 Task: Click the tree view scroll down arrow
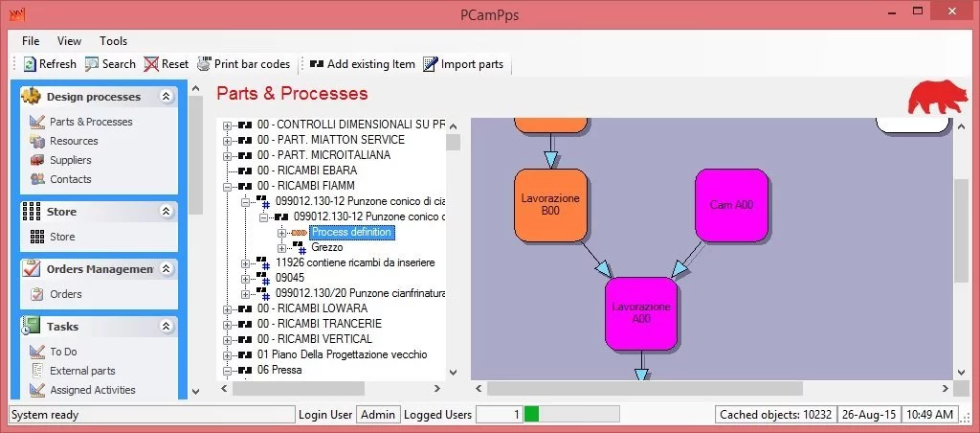pos(453,372)
